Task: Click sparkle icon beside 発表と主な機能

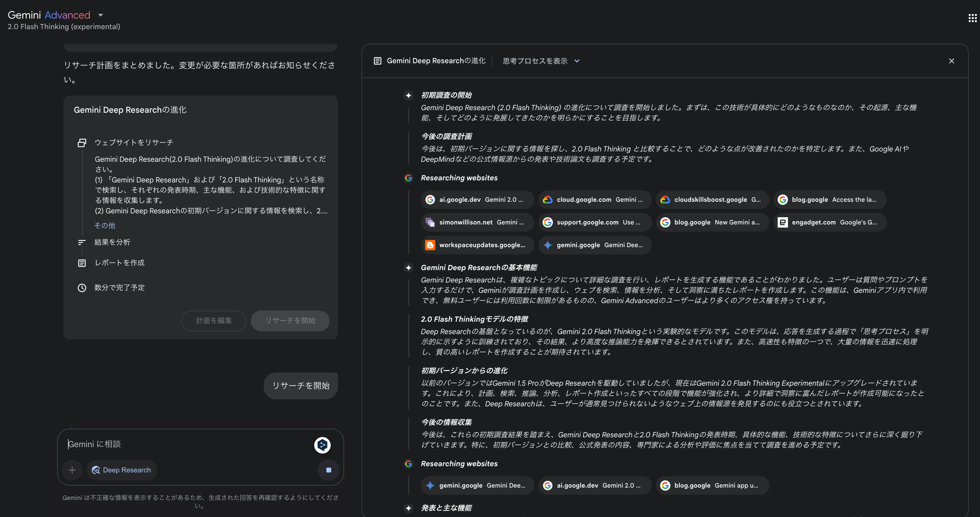Action: [x=408, y=508]
